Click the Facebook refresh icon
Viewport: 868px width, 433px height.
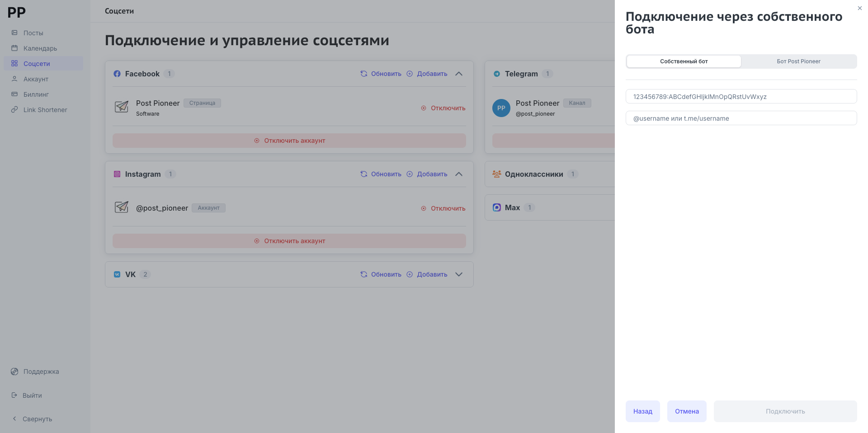[363, 74]
